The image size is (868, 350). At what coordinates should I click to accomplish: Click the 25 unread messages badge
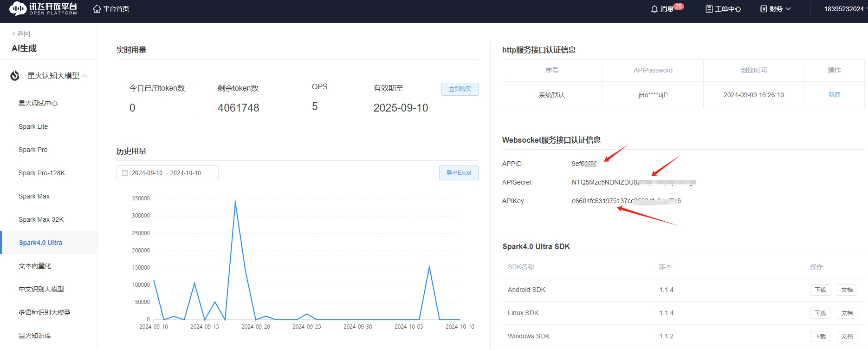click(679, 7)
